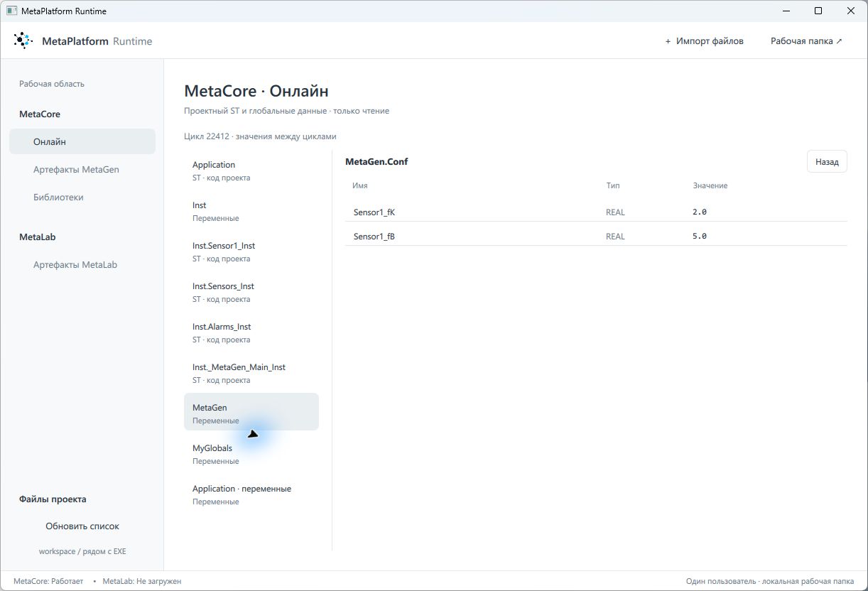Click the MetaCore sidebar heading
This screenshot has height=591, width=868.
tap(40, 114)
